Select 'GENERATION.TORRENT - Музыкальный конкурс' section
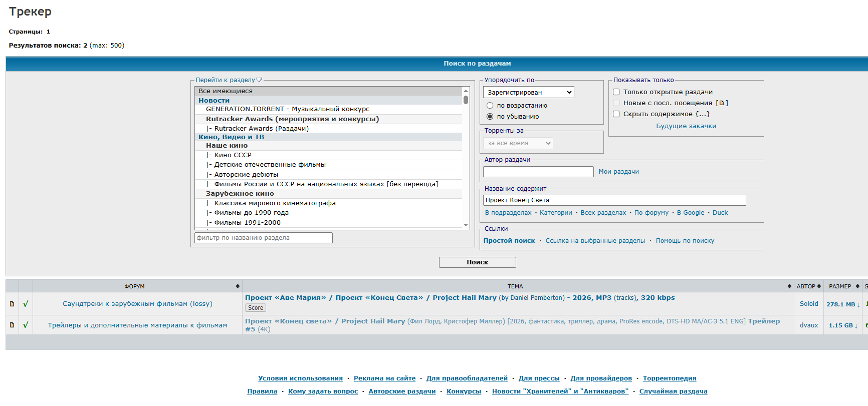The image size is (868, 406). pyautogui.click(x=328, y=109)
